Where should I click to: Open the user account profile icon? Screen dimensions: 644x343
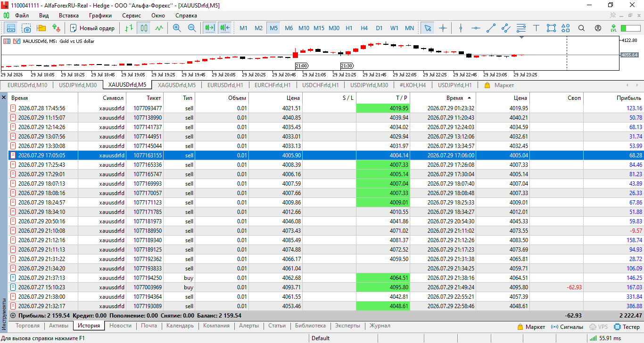pos(598,28)
